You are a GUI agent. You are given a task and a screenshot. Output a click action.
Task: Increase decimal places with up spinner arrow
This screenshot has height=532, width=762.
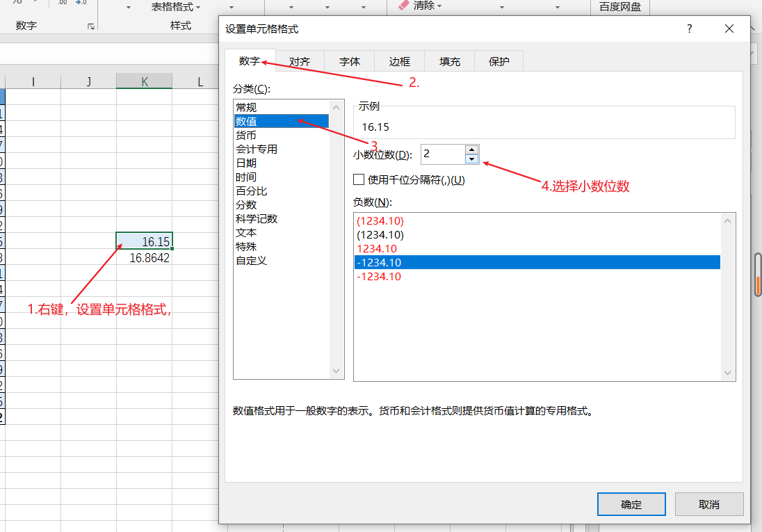[x=471, y=150]
